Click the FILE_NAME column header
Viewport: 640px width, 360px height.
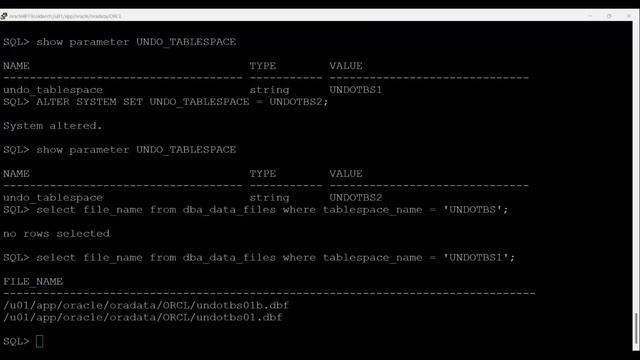pyautogui.click(x=33, y=282)
